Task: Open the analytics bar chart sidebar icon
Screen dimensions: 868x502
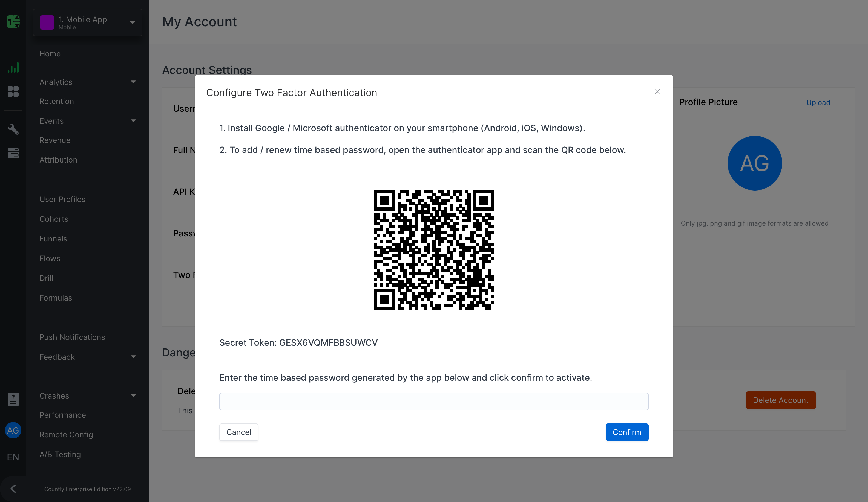Action: pos(13,68)
